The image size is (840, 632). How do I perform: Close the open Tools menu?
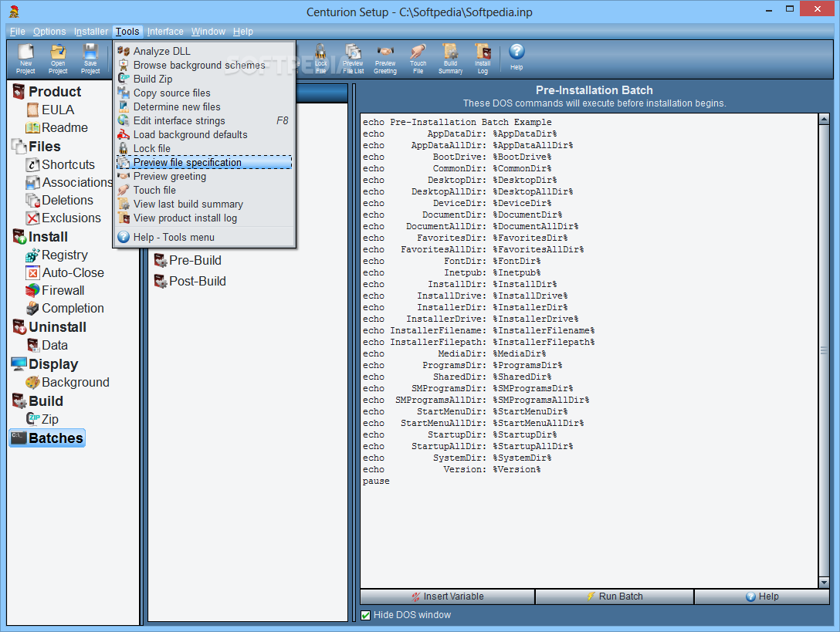[x=127, y=32]
